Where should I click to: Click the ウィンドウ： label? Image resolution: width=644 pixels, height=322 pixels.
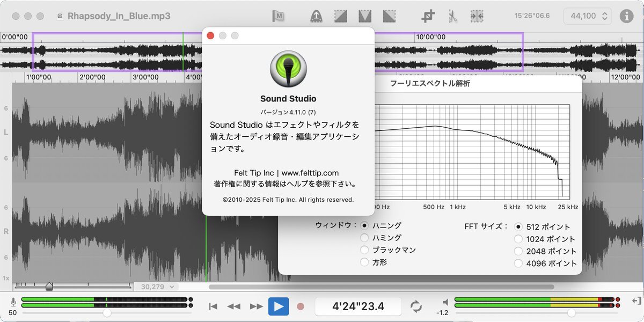point(336,225)
